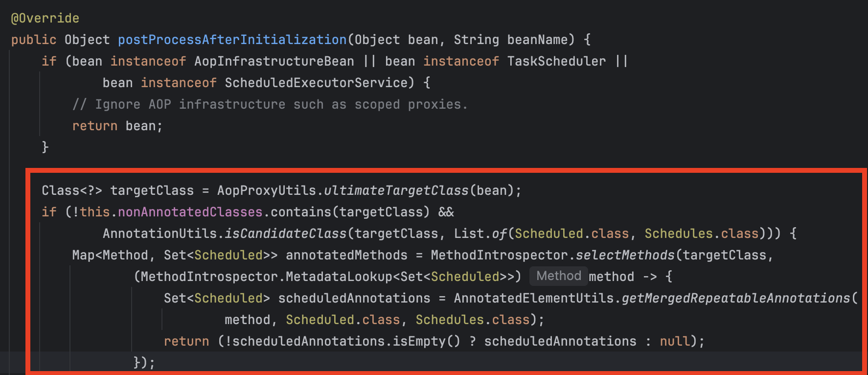Screen dimensions: 868x375
Task: Click the isEmpty() call in return statement
Action: [427, 341]
